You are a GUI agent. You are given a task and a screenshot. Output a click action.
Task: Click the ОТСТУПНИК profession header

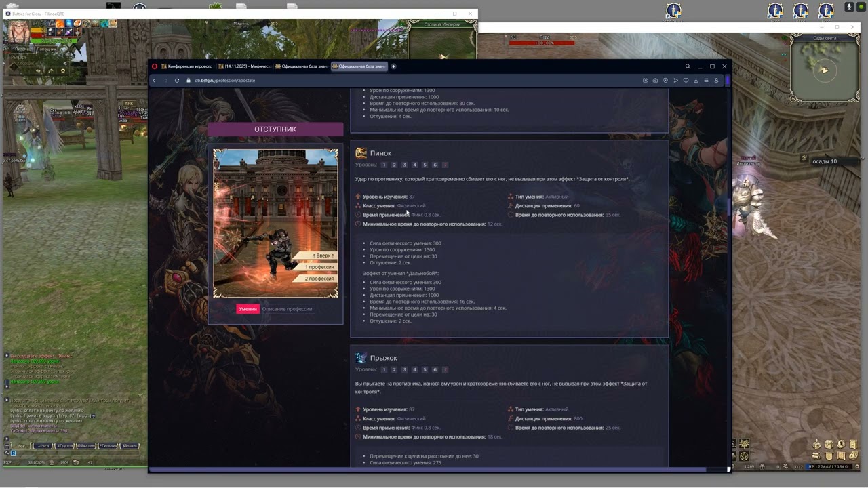(275, 129)
